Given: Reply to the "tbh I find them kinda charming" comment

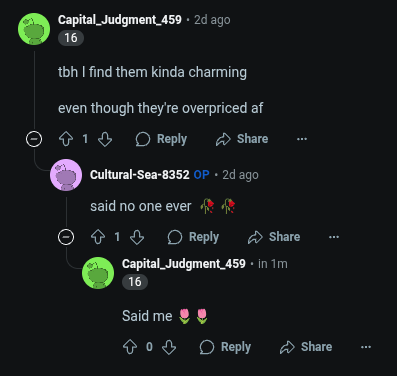Looking at the screenshot, I should [161, 139].
